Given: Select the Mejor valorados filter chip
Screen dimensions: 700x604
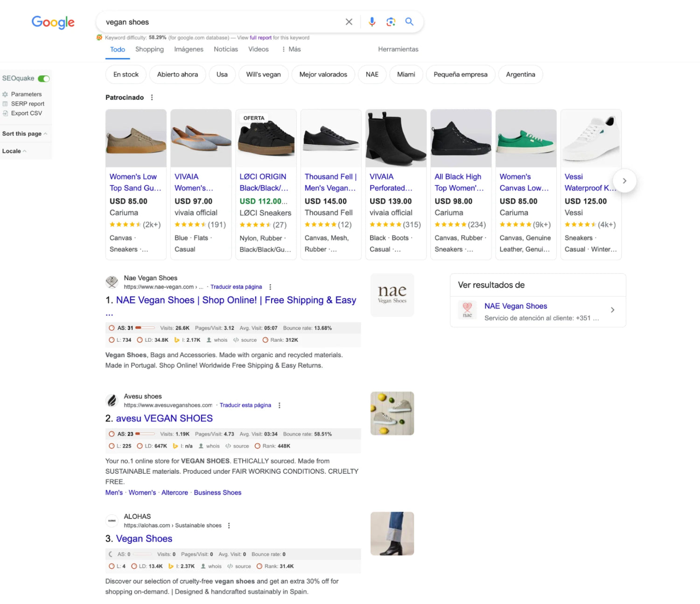Looking at the screenshot, I should point(323,75).
